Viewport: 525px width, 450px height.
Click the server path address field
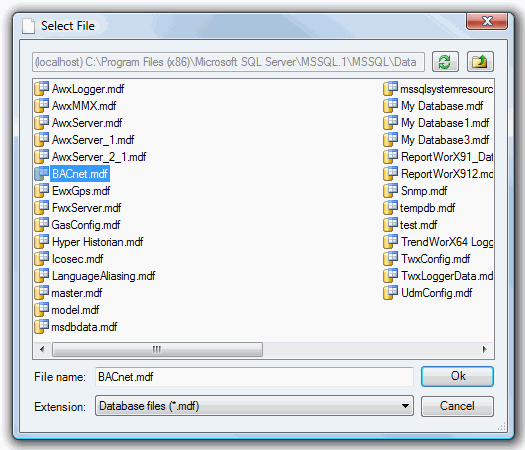228,62
